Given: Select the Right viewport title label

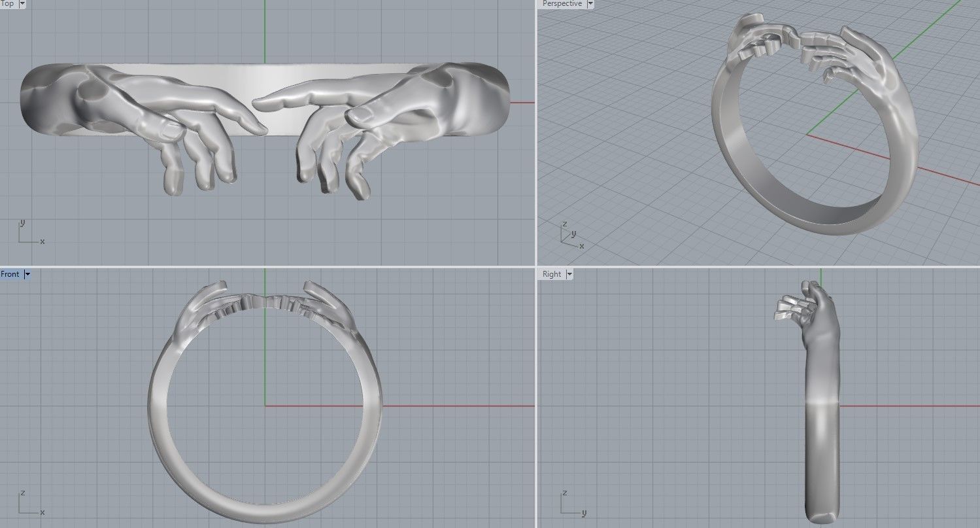Looking at the screenshot, I should coord(552,274).
